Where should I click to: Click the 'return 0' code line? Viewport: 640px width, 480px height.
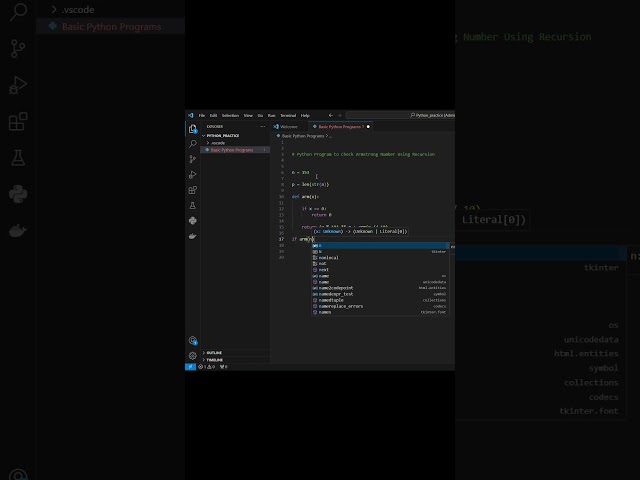(322, 215)
